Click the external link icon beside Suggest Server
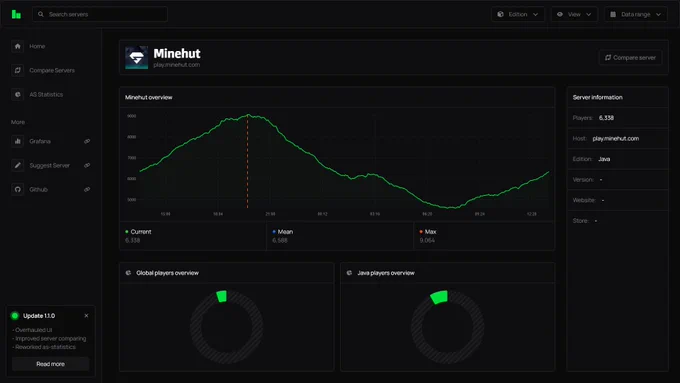Screen dimensions: 680x383 87,165
